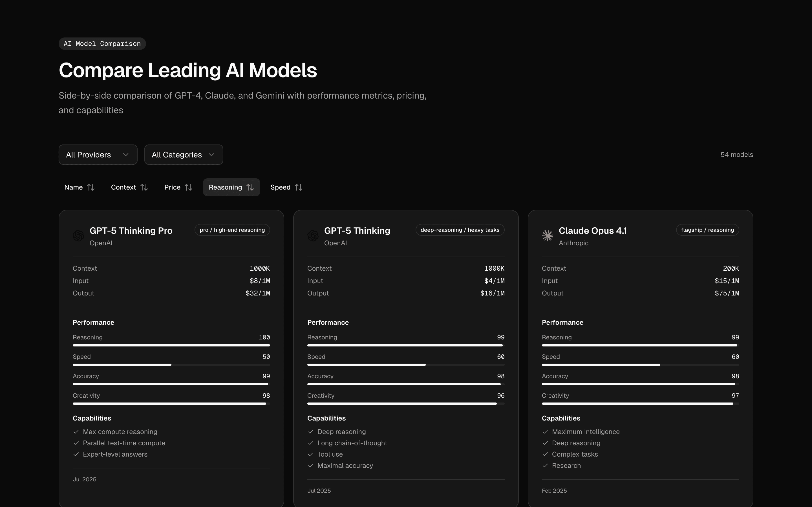Click the OpenAI logo on GPT-5 Thinking card

(x=312, y=236)
